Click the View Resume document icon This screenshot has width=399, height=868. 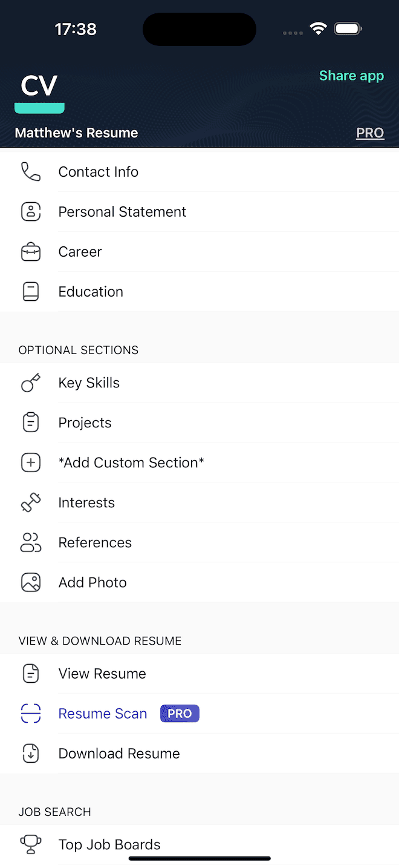[30, 673]
